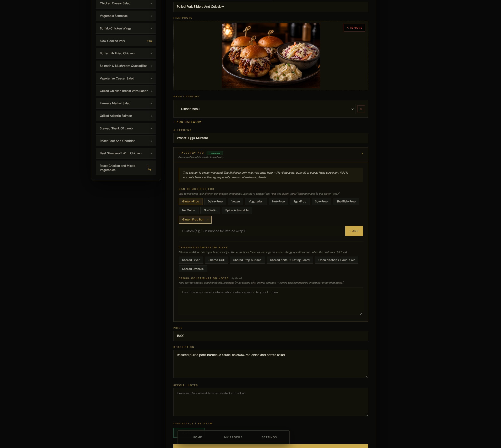Open Roast Chicken and Mixed Vegetables item
Image resolution: width=501 pixels, height=448 pixels.
(126, 168)
